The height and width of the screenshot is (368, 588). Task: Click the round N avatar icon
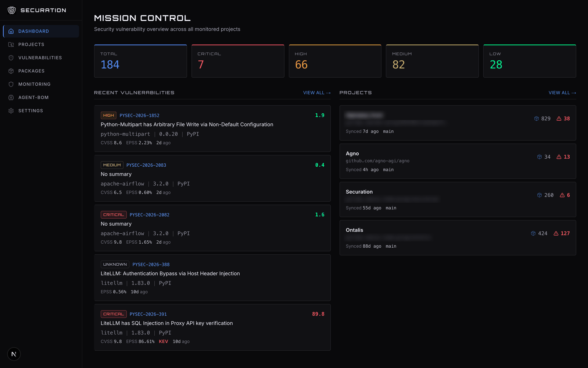[x=14, y=354]
